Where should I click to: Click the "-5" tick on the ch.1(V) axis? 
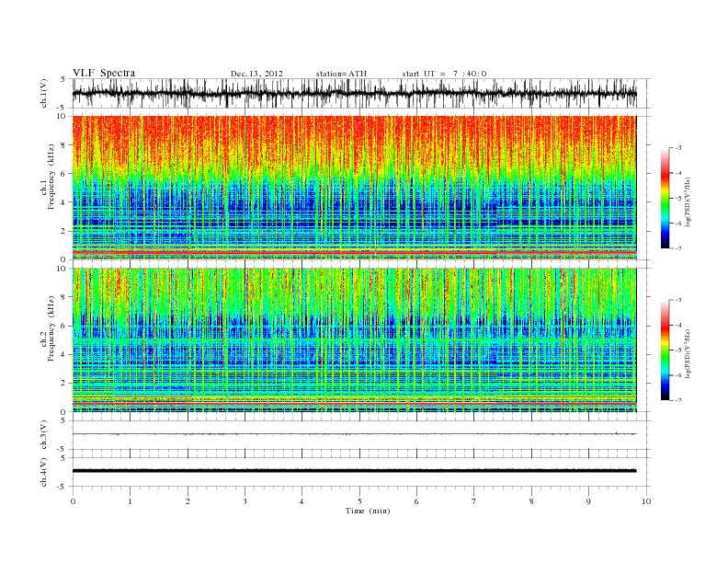tap(62, 109)
